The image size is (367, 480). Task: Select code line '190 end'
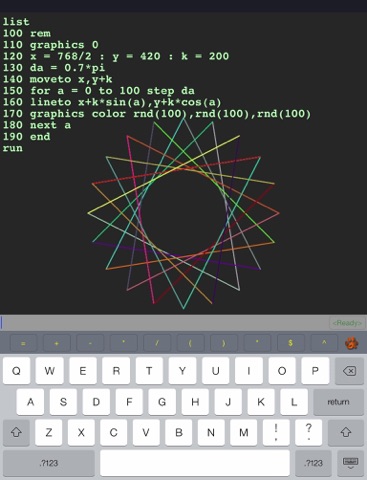click(27, 137)
